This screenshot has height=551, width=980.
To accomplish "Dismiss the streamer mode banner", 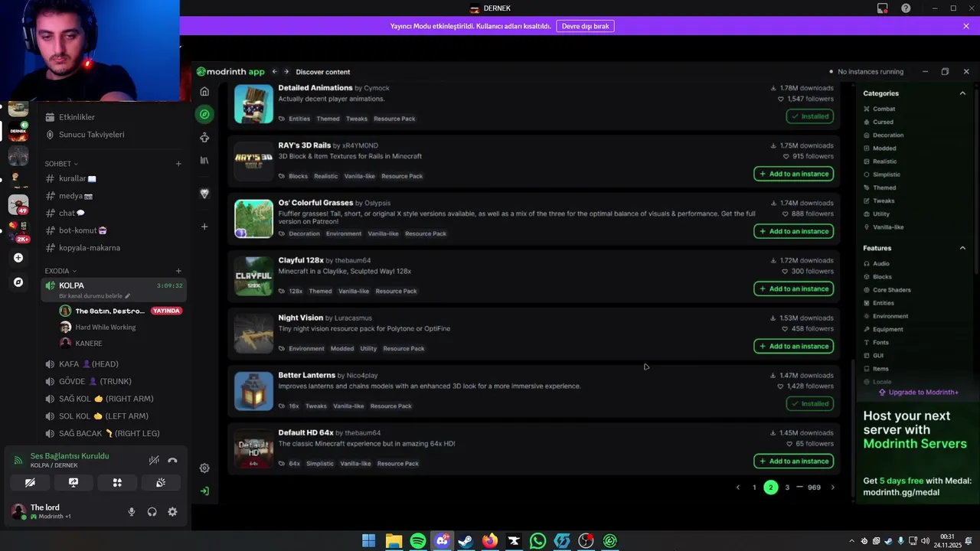I will coord(966,26).
